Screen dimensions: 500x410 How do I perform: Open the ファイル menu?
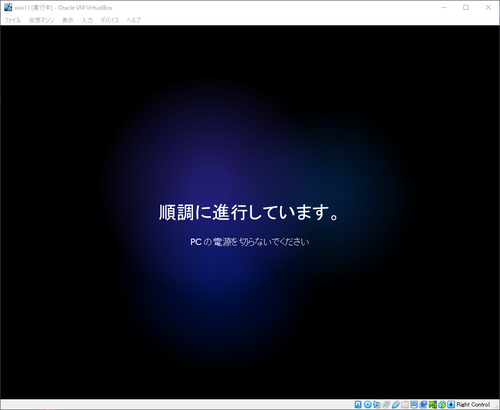pos(12,20)
